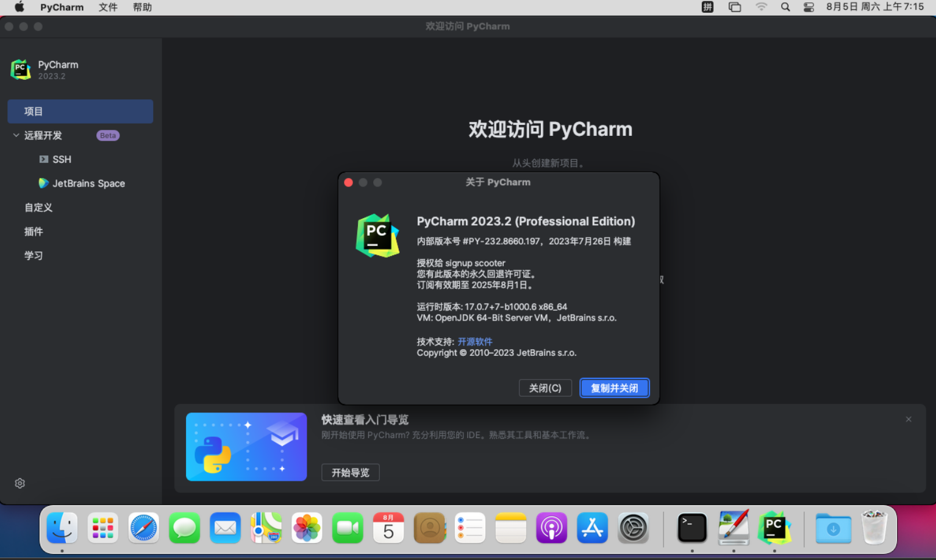936x560 pixels.
Task: Open PyCharm from the Dock
Action: (x=774, y=528)
